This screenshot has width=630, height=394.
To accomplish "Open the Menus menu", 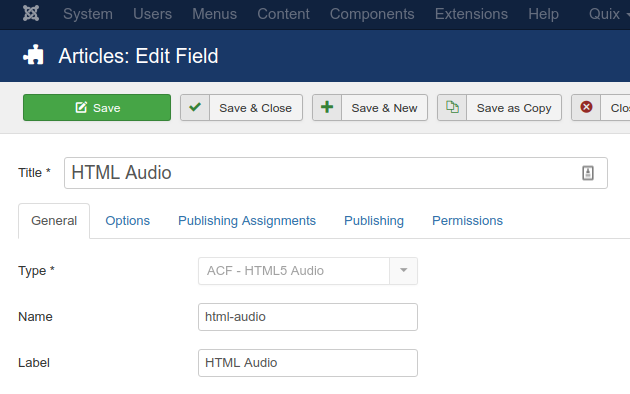I will coord(215,14).
